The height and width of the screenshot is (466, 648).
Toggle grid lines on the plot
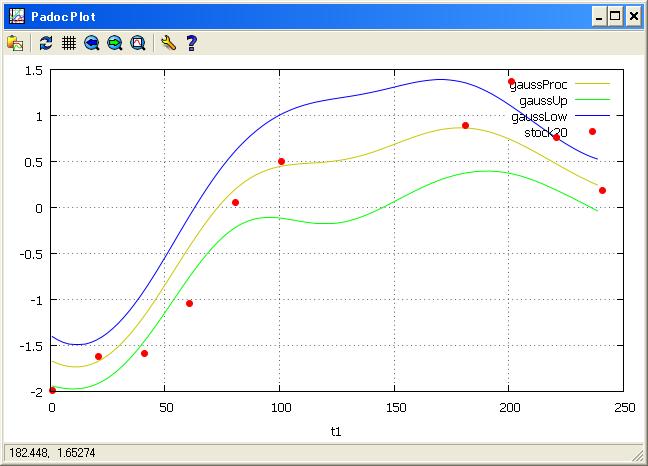coord(69,43)
